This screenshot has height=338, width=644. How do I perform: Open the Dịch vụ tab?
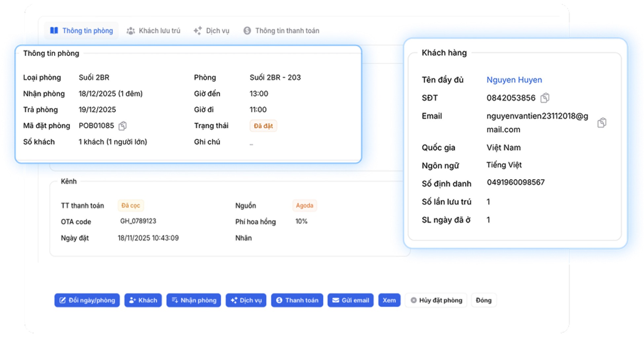pyautogui.click(x=211, y=31)
